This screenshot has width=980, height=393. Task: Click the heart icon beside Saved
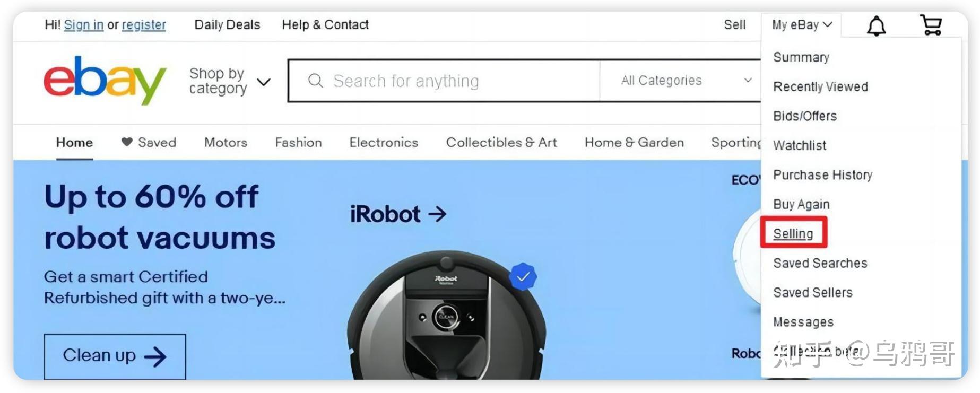point(126,142)
